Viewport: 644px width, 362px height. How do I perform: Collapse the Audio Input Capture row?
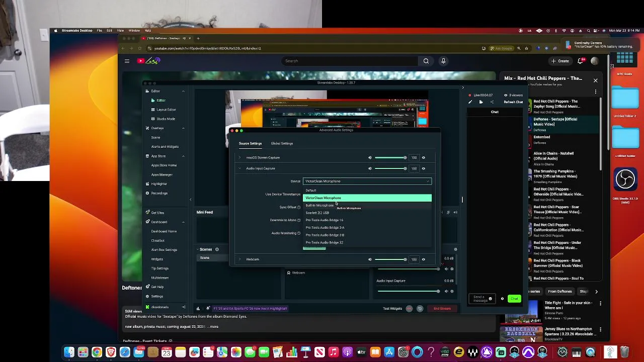(239, 168)
